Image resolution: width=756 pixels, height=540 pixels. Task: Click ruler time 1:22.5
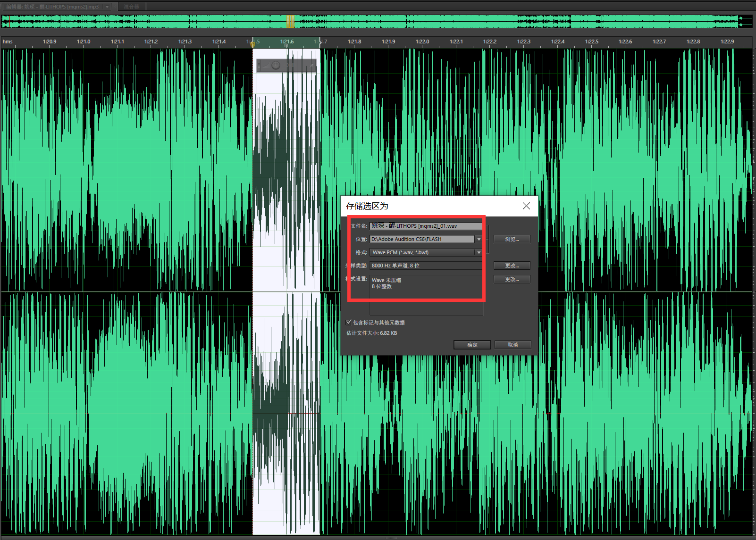click(592, 42)
